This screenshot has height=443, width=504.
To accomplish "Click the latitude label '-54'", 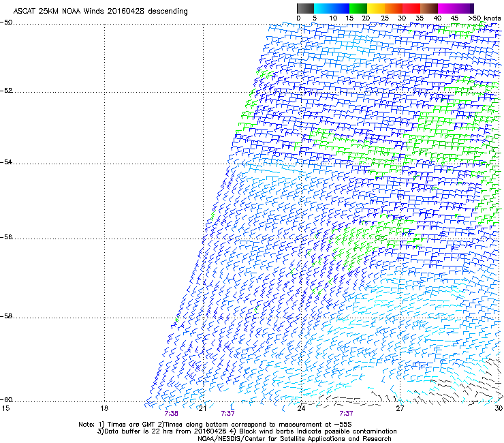I will tap(6, 162).
